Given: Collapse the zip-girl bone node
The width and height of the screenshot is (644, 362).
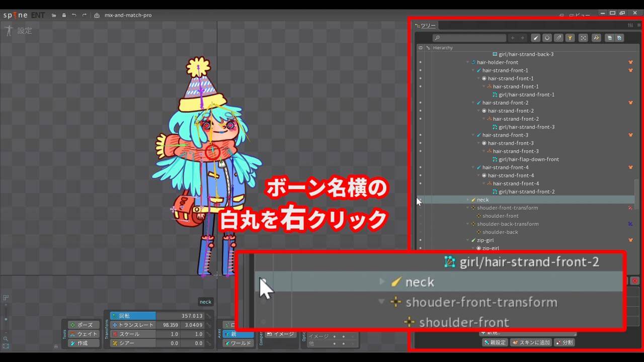Looking at the screenshot, I should [x=467, y=240].
